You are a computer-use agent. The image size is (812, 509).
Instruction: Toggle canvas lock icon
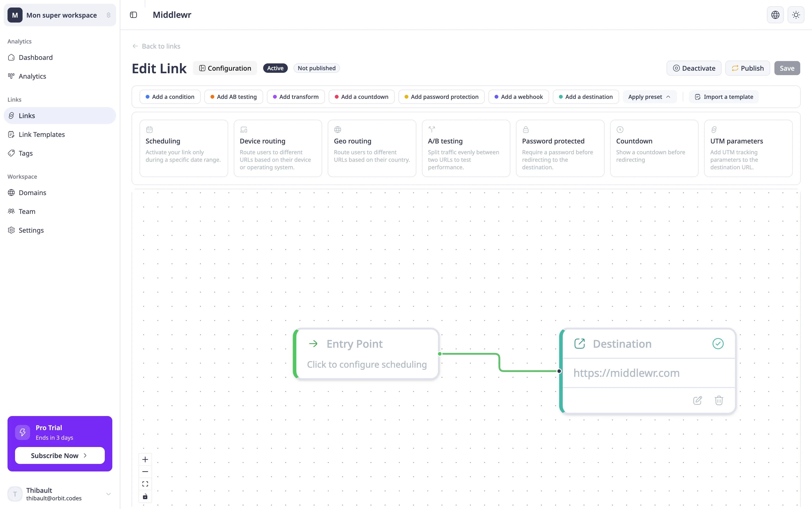145,496
